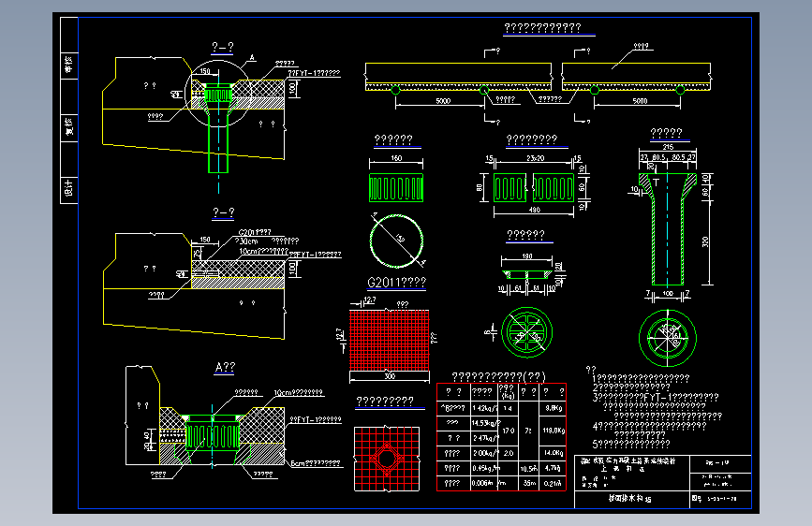This screenshot has width=812, height=526.
Task: Select the "17.0" weight cell
Action: [x=508, y=431]
